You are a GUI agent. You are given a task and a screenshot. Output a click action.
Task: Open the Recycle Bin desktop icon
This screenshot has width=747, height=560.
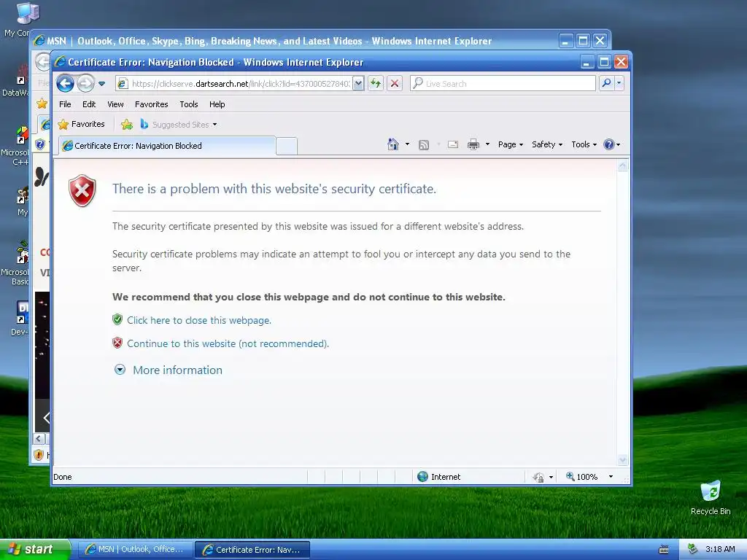tap(711, 497)
